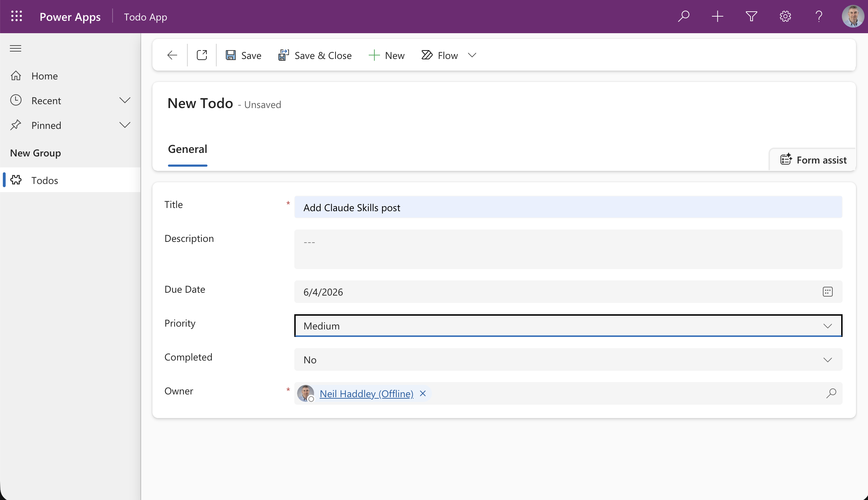Select Todos in the sidebar

pos(71,180)
